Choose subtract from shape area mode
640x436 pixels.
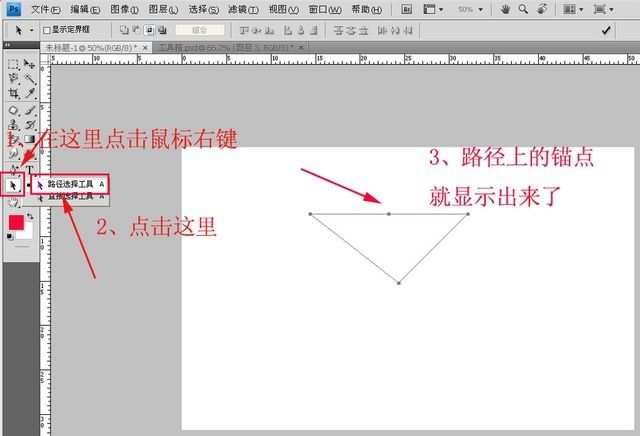(136, 30)
